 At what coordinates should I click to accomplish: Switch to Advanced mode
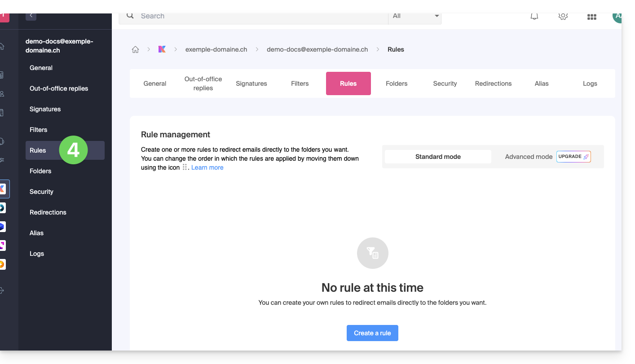coord(528,157)
